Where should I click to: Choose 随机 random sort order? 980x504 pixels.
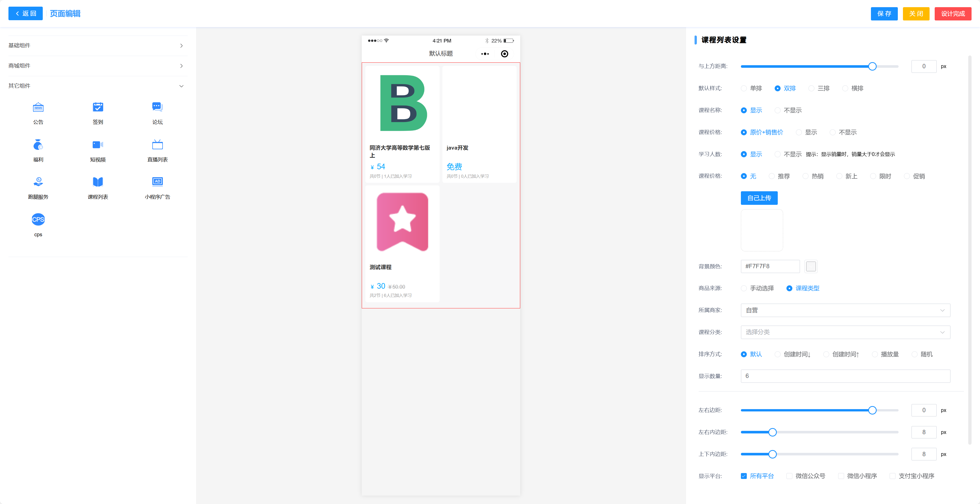pyautogui.click(x=914, y=354)
